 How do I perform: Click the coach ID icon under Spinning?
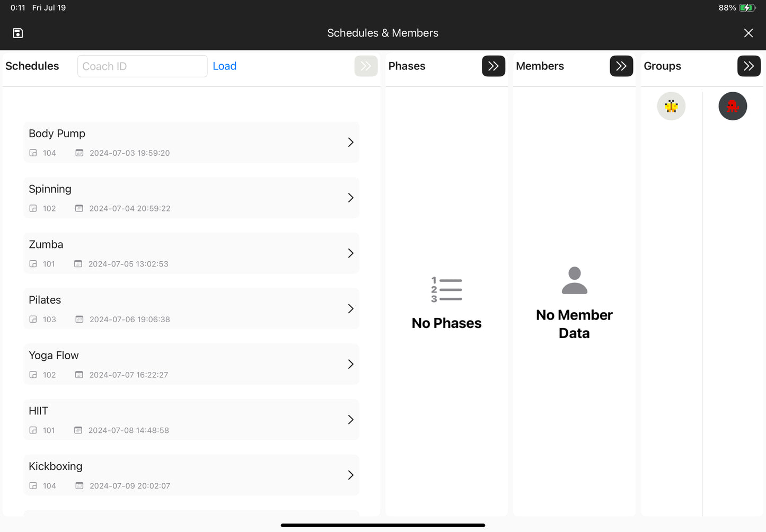[33, 209]
